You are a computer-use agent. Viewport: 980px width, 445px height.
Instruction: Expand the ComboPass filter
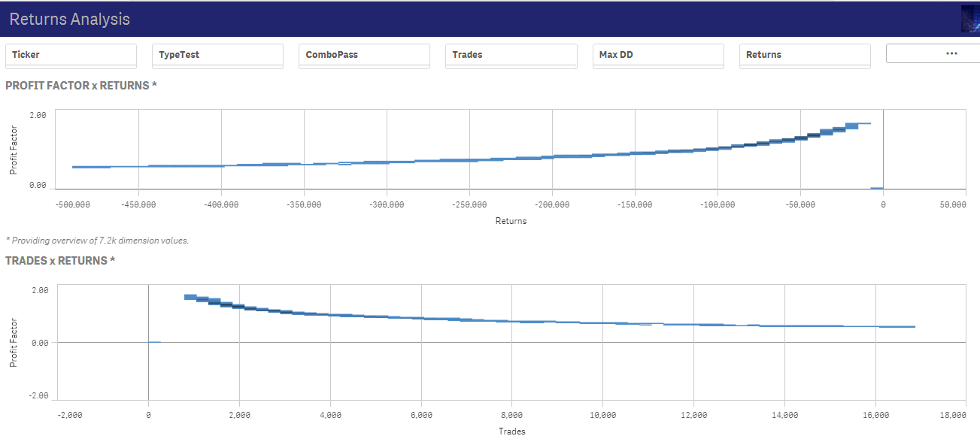tap(364, 55)
